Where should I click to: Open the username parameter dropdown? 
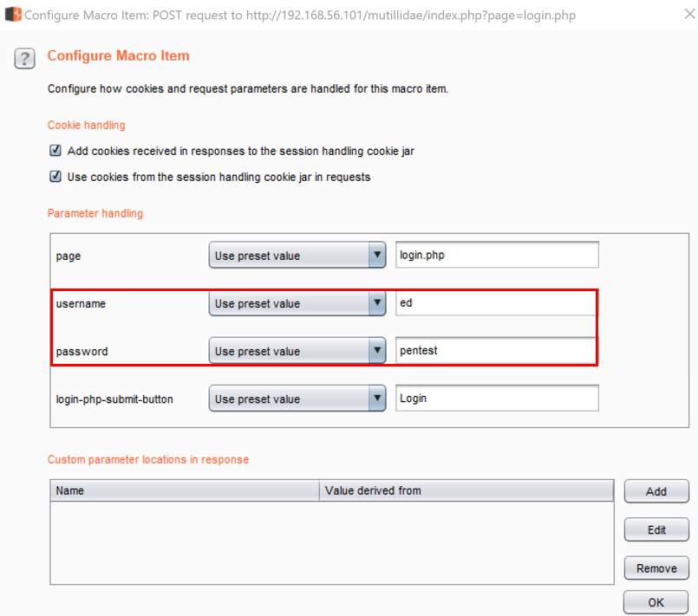[297, 304]
